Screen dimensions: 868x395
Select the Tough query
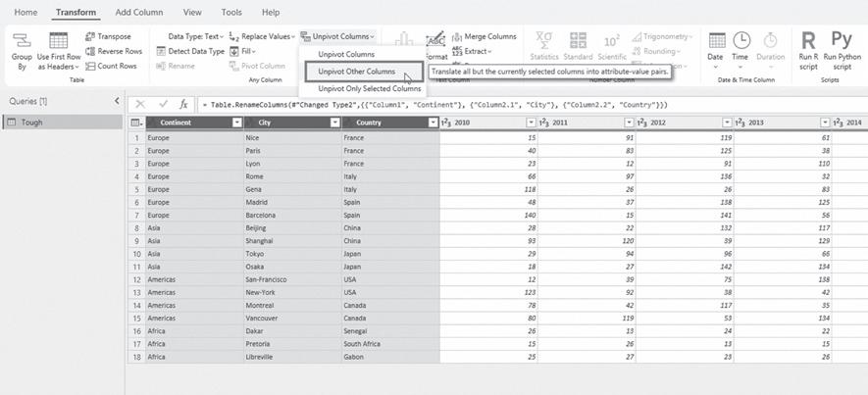pos(63,123)
